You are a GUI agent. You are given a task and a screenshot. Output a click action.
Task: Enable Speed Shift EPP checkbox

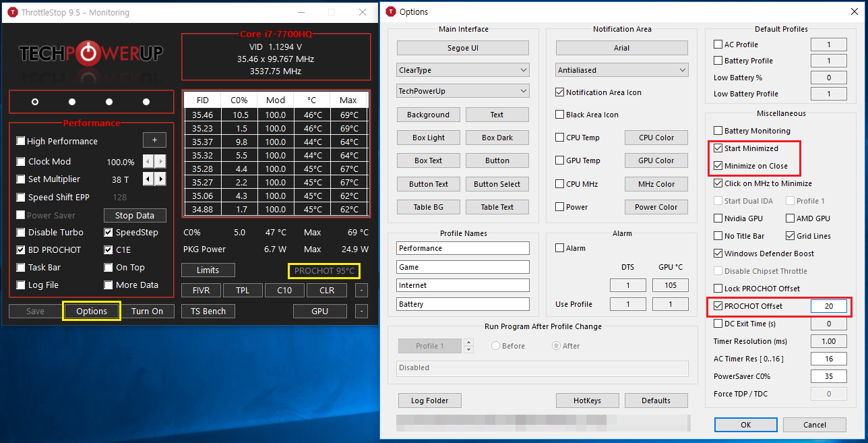click(x=21, y=198)
